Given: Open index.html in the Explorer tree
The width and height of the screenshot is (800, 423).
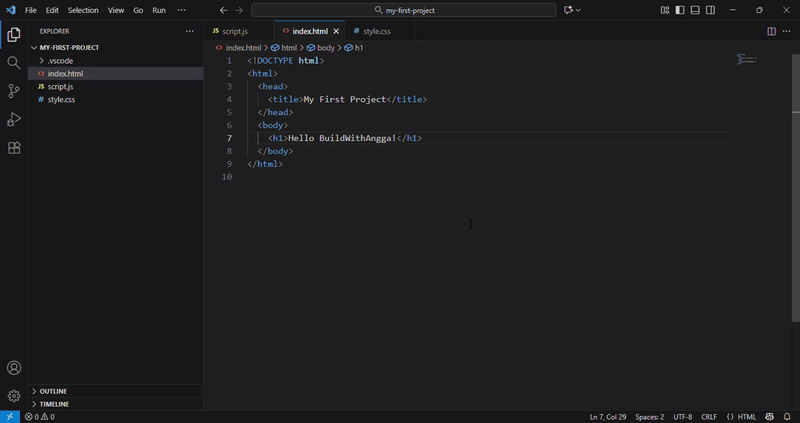Looking at the screenshot, I should pyautogui.click(x=116, y=73).
